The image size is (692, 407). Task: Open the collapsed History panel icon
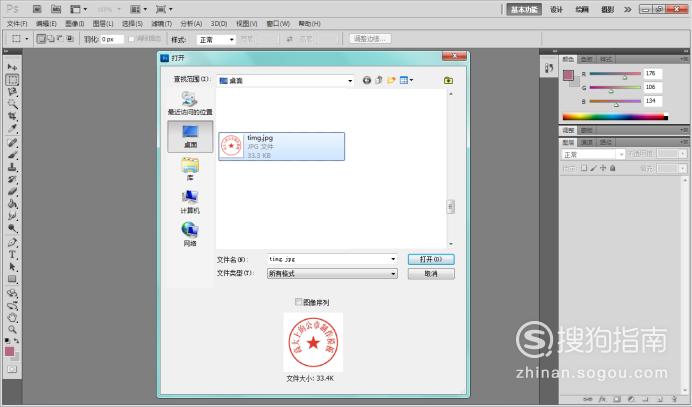(x=549, y=68)
